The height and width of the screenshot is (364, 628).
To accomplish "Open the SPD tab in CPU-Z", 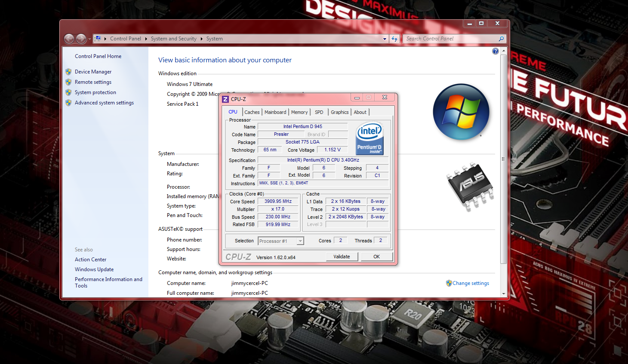I will click(319, 112).
